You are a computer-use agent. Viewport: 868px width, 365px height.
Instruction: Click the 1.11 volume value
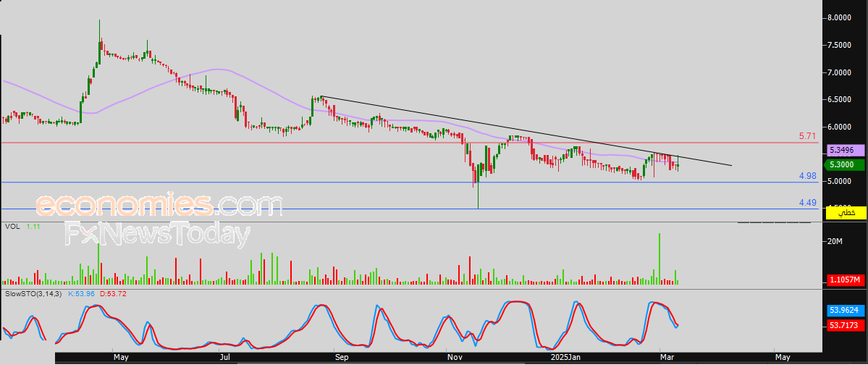pyautogui.click(x=32, y=227)
